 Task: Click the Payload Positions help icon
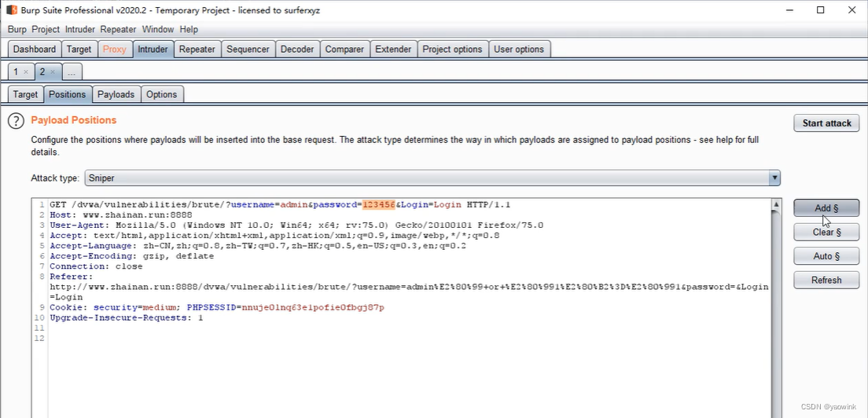[16, 120]
